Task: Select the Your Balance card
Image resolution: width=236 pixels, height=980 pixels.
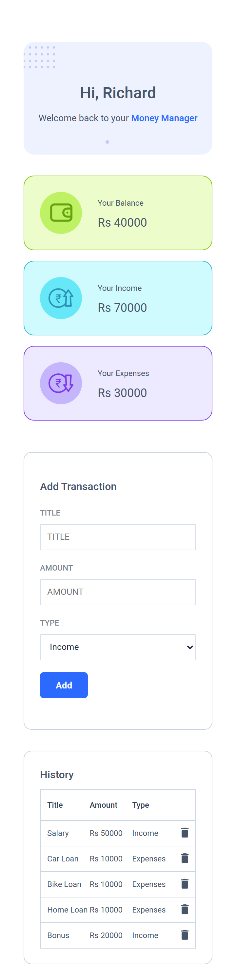Action: (x=118, y=213)
